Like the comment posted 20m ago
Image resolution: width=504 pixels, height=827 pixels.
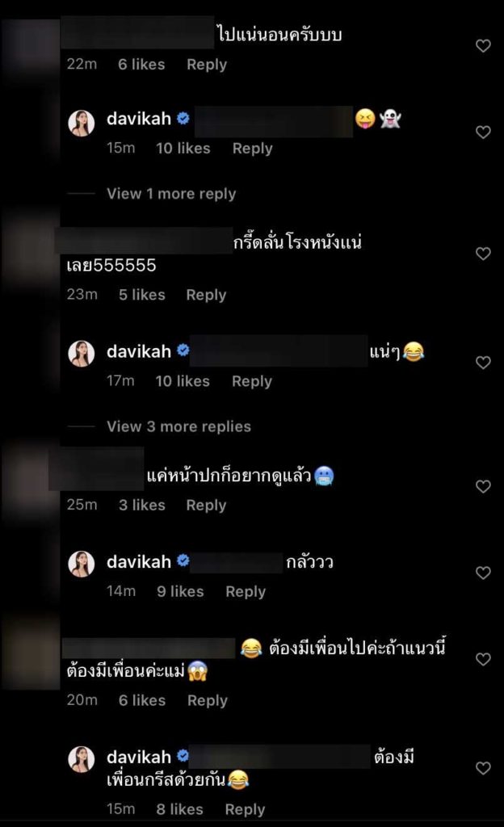[x=483, y=659]
